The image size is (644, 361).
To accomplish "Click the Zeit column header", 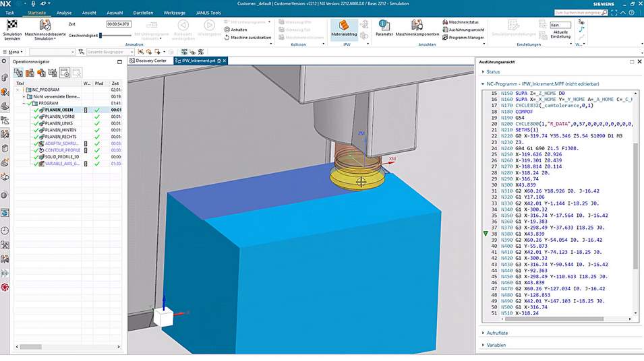I will [x=115, y=84].
